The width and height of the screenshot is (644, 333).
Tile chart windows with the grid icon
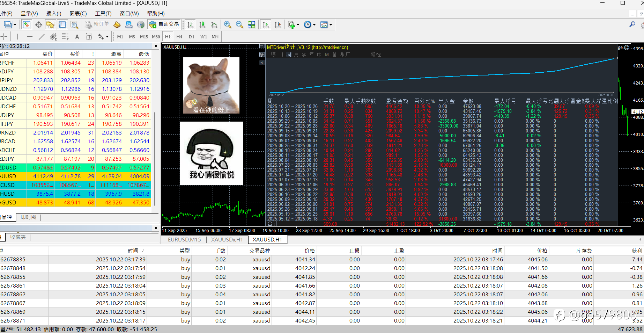pos(251,24)
